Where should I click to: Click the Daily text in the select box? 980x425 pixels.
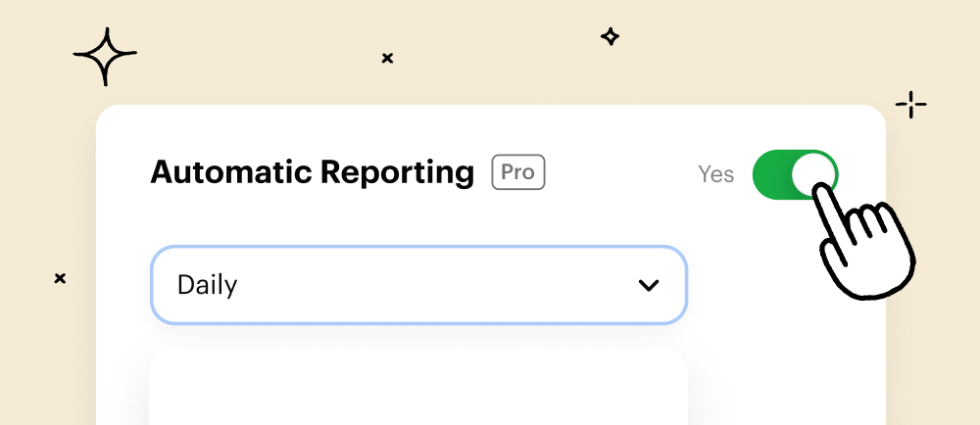(x=208, y=285)
